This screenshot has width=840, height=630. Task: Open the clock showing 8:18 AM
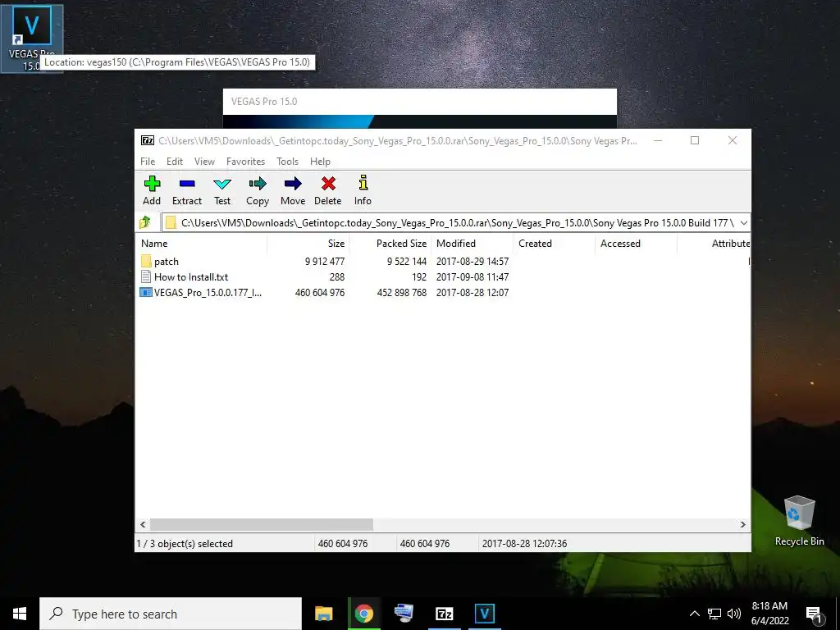769,614
